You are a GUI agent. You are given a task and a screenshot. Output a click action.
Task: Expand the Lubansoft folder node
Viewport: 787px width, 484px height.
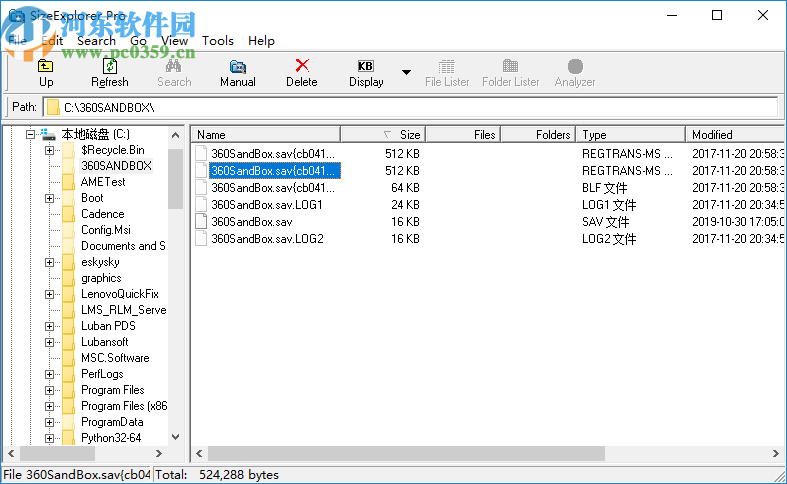point(49,342)
